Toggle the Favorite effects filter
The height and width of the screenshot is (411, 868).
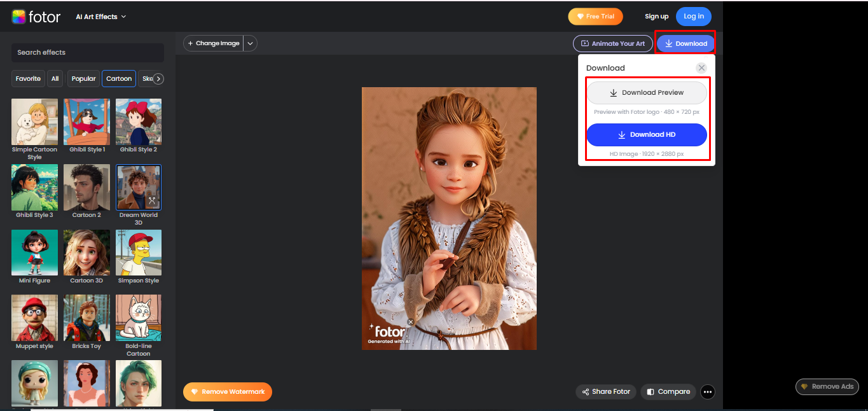pos(28,78)
